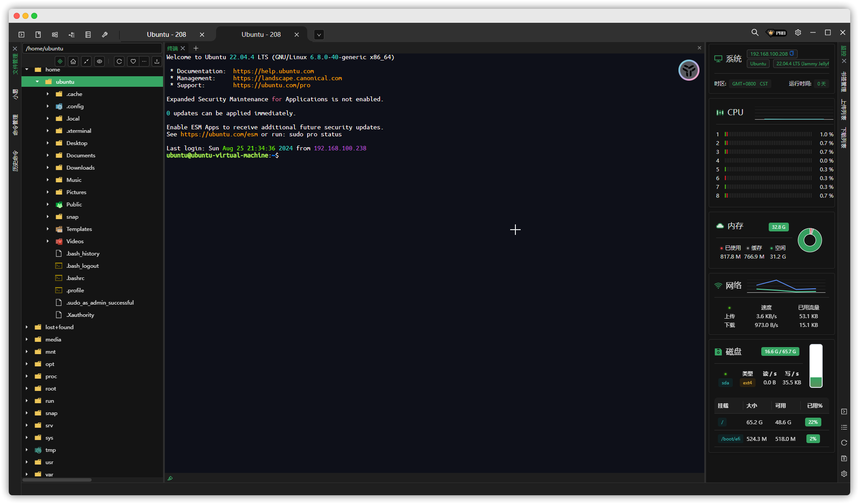Open the tab list dropdown arrow
Image resolution: width=859 pixels, height=504 pixels.
[319, 35]
